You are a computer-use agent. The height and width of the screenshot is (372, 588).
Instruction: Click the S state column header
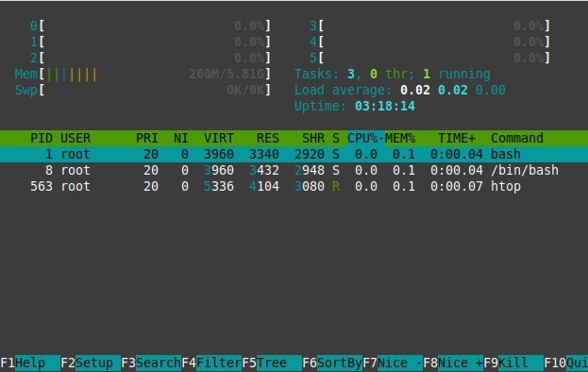click(336, 139)
